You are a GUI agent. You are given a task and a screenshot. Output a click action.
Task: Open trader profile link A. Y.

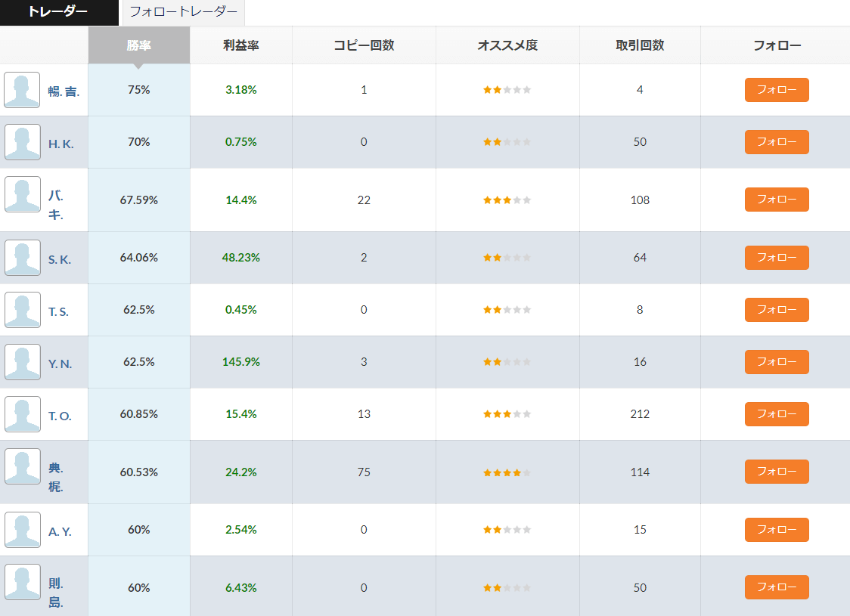pyautogui.click(x=60, y=531)
